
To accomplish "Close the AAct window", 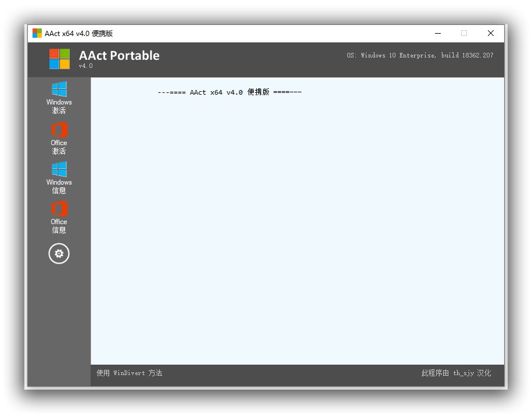I will pyautogui.click(x=491, y=33).
